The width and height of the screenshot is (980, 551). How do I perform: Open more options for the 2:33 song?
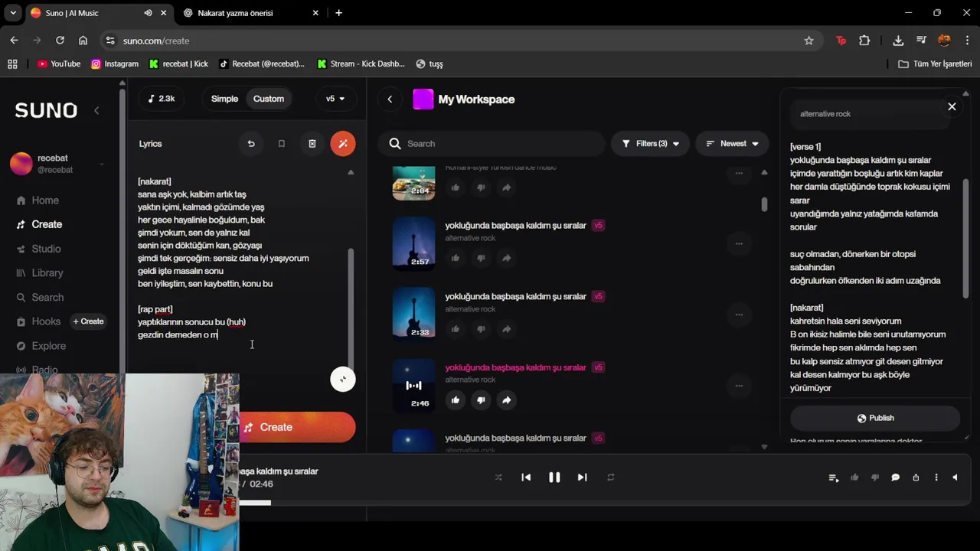coord(739,315)
